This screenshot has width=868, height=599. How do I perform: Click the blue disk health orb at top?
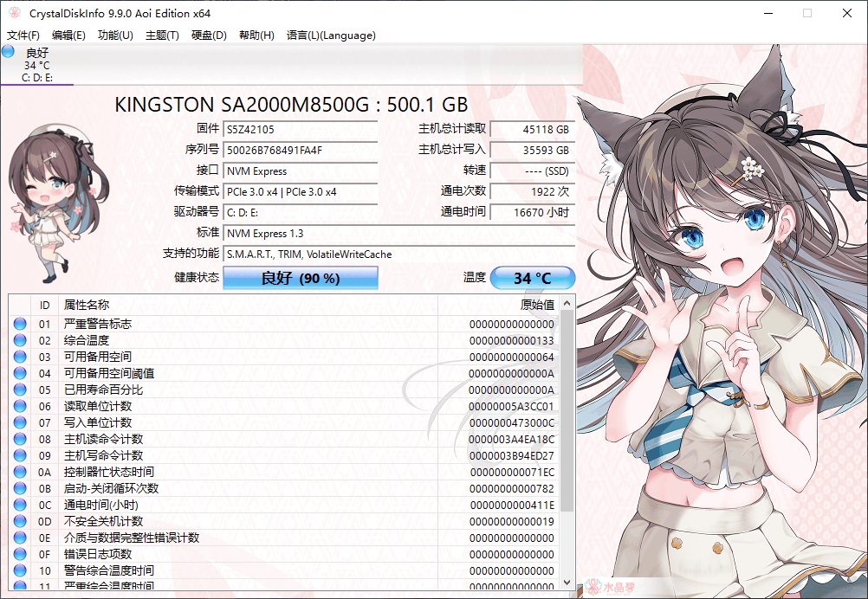pos(9,52)
